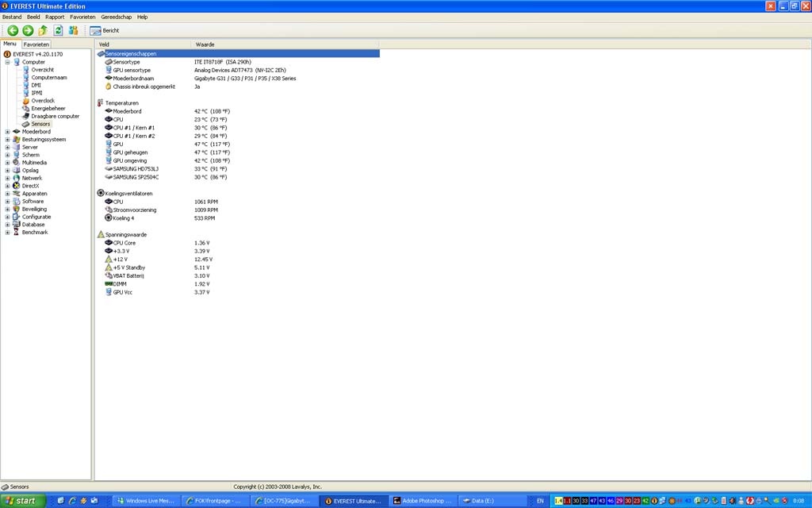Viewport: 812px width, 508px height.
Task: Select the Stroomvoorziening fan row
Action: 238,210
